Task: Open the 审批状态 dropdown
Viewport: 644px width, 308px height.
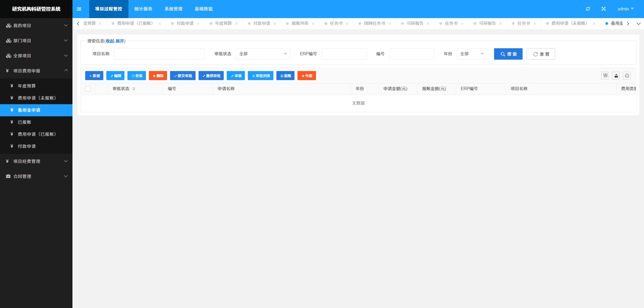Action: point(263,54)
